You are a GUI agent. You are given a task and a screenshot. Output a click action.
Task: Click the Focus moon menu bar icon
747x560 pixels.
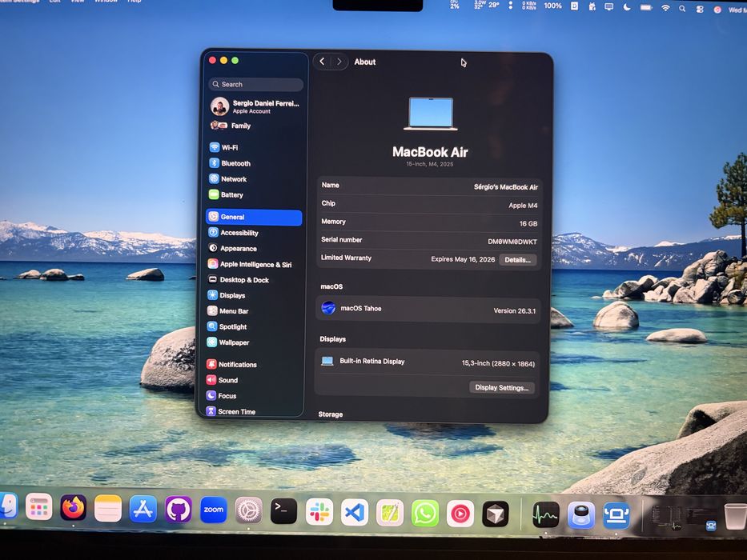(x=627, y=8)
